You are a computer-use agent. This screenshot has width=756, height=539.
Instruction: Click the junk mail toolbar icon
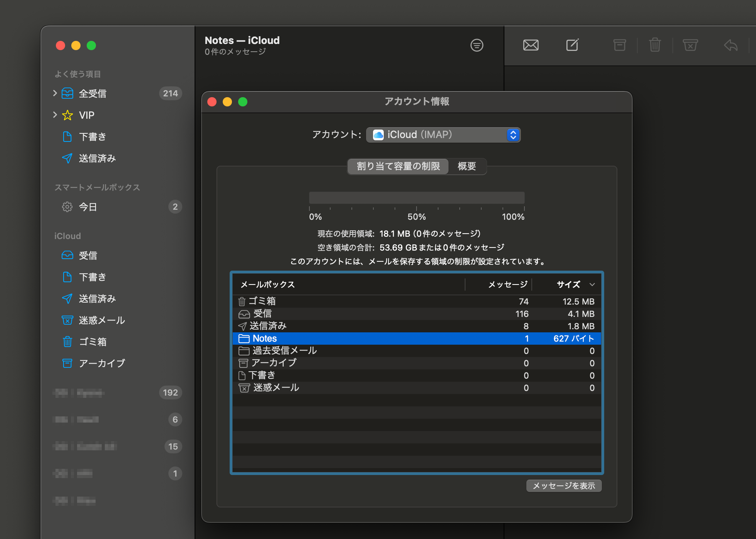(690, 45)
